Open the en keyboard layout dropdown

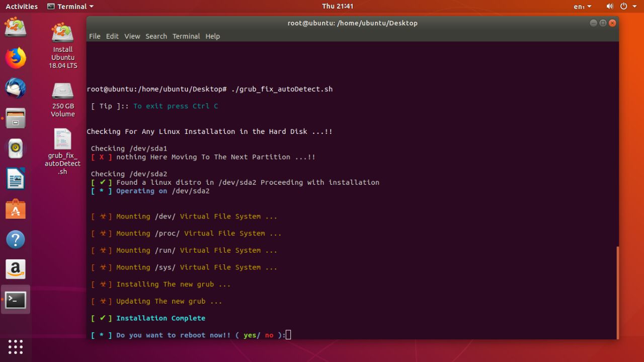coord(582,7)
